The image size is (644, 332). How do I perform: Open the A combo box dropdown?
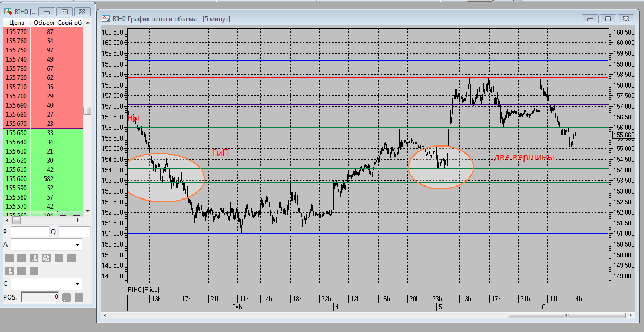pyautogui.click(x=77, y=245)
